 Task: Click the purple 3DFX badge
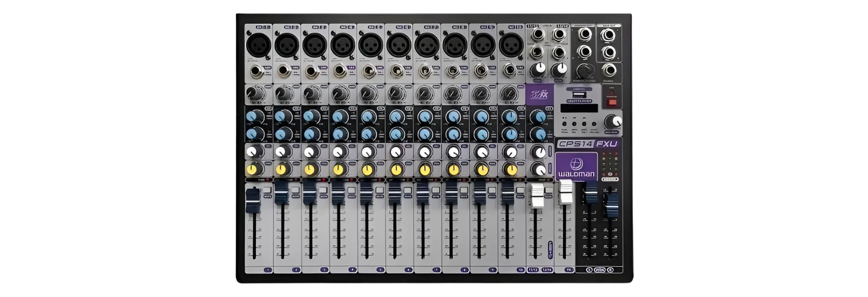click(x=539, y=95)
